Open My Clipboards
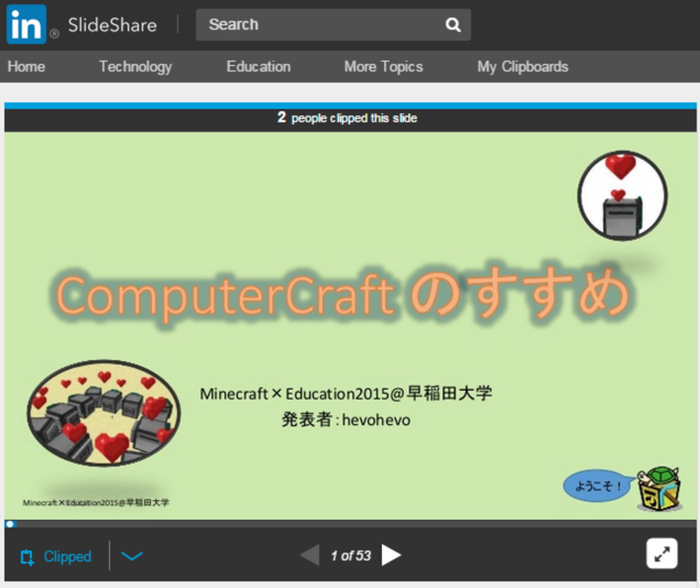 click(522, 67)
